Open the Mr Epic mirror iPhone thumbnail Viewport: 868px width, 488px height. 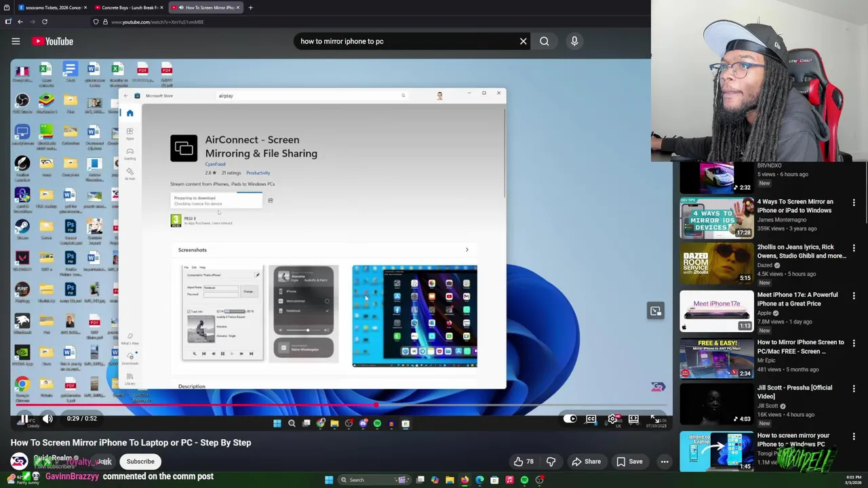(717, 359)
